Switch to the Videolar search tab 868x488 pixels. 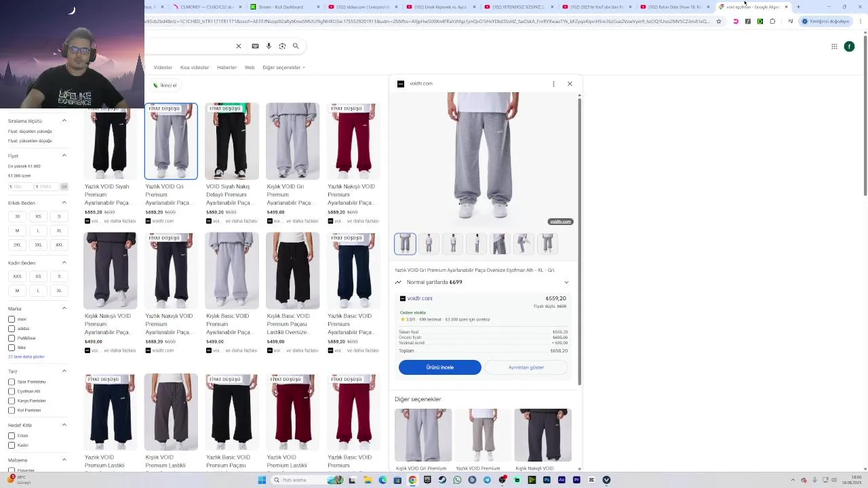pyautogui.click(x=163, y=68)
